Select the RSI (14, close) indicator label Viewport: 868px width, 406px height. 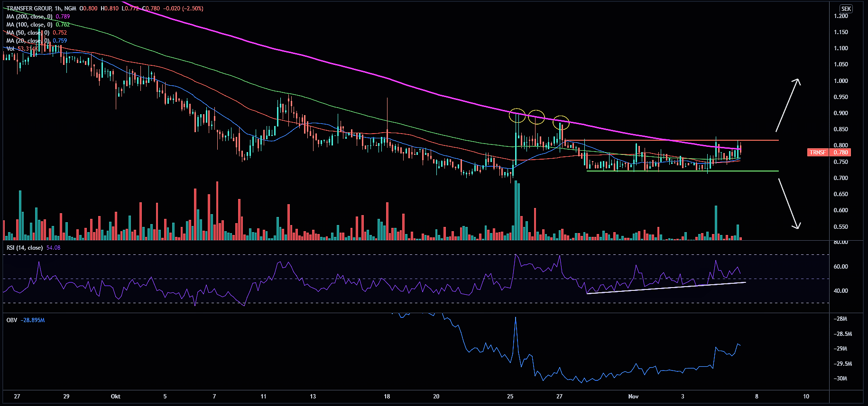tap(25, 248)
